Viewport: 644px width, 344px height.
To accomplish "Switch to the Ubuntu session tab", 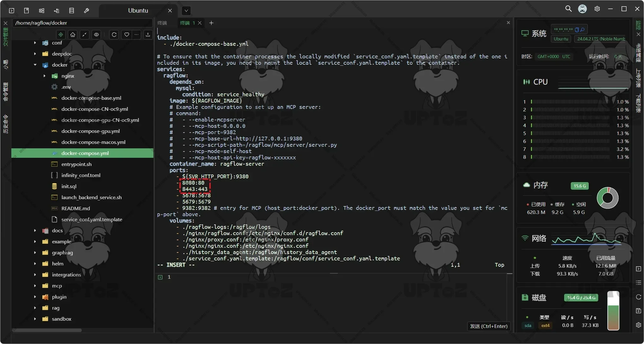I will pos(138,10).
